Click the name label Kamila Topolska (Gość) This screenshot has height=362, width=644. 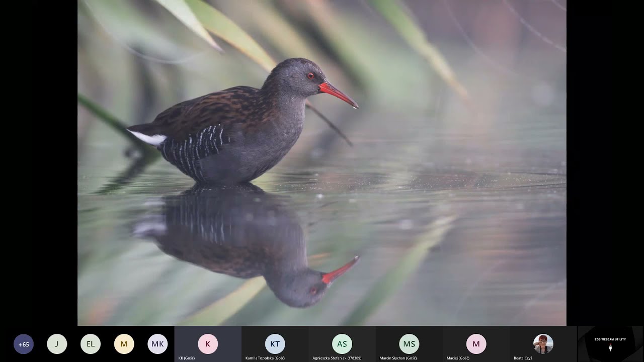click(x=265, y=358)
